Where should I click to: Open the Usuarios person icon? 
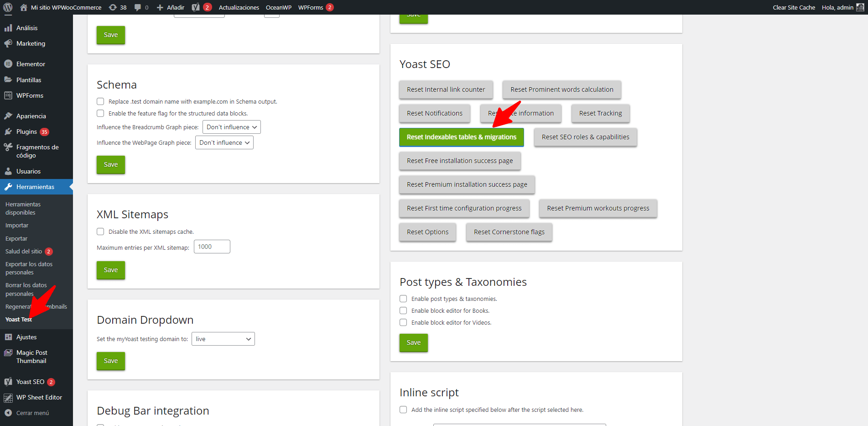8,171
